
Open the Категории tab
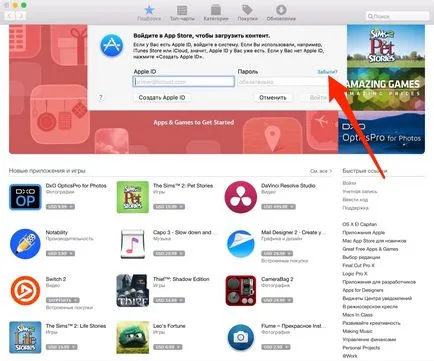click(216, 13)
